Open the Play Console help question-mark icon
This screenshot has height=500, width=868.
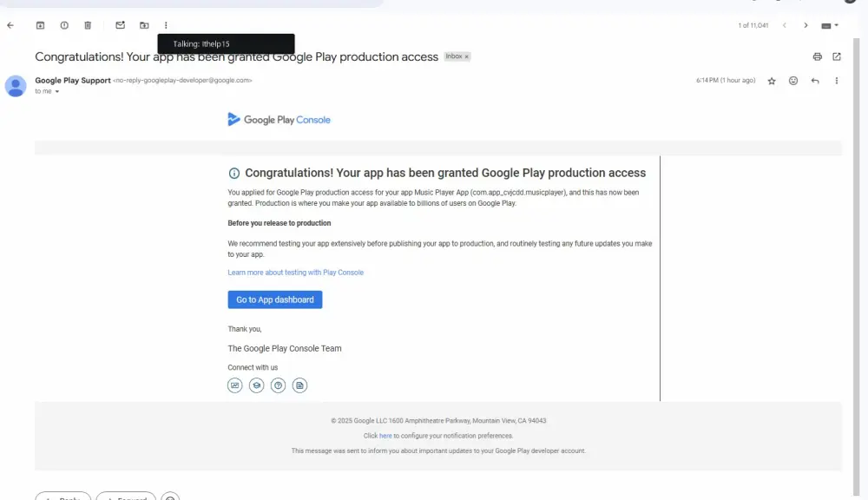coord(278,385)
